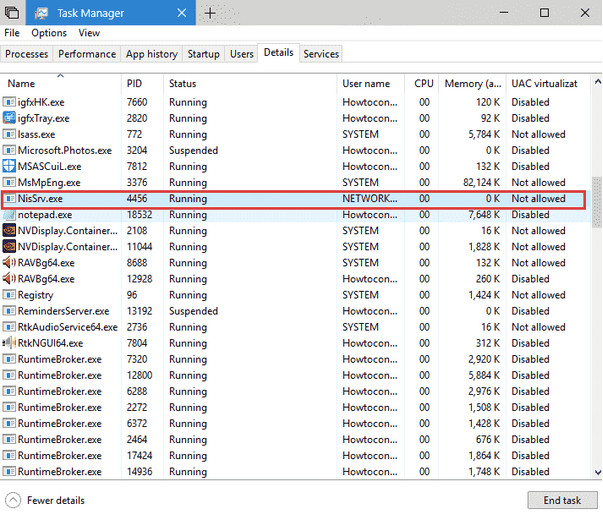Click the NETWORK... user name cell

point(370,198)
